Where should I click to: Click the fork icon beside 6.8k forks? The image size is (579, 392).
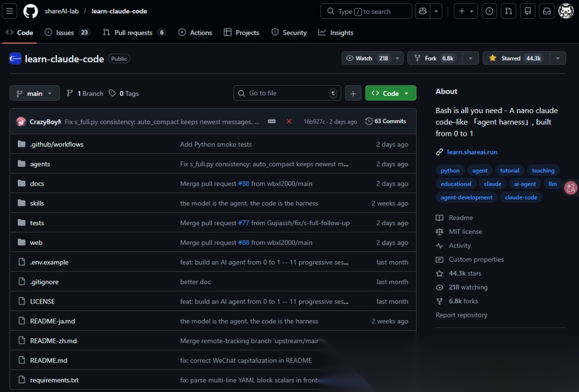440,301
